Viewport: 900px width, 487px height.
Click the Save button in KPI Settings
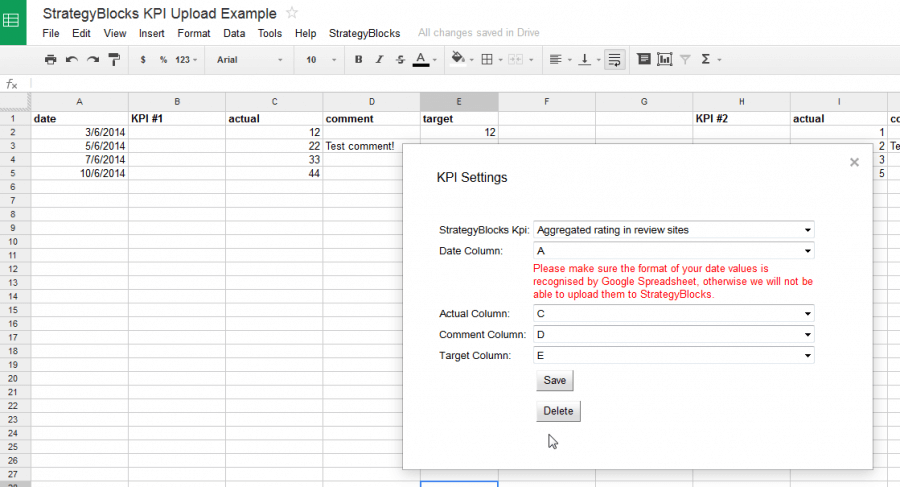pyautogui.click(x=554, y=380)
